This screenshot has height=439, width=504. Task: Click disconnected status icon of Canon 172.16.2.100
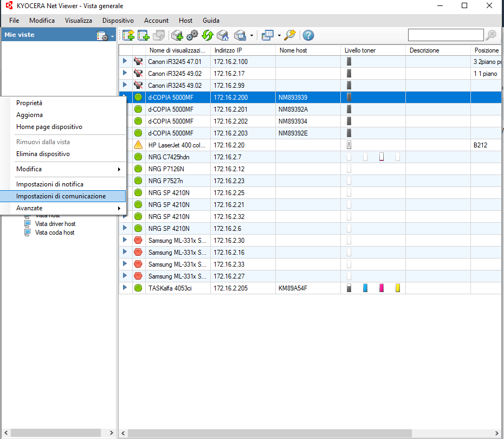coord(138,61)
